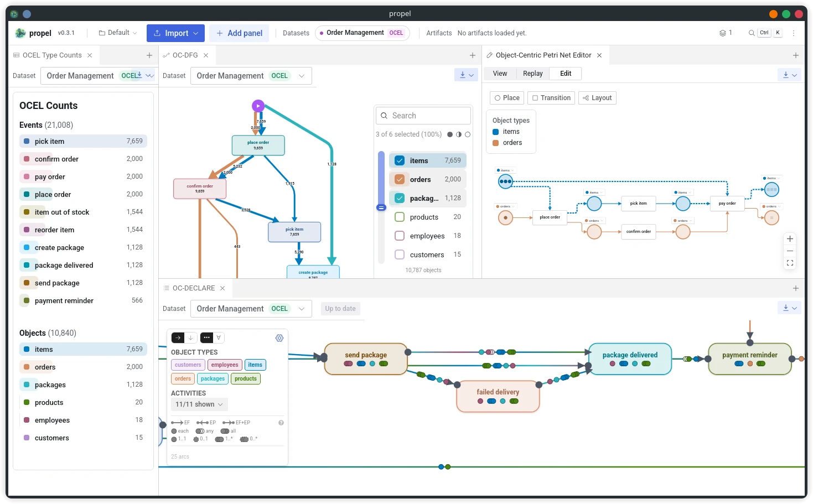The height and width of the screenshot is (504, 813).
Task: Select Edit mode in Petri Net Editor
Action: tap(566, 74)
